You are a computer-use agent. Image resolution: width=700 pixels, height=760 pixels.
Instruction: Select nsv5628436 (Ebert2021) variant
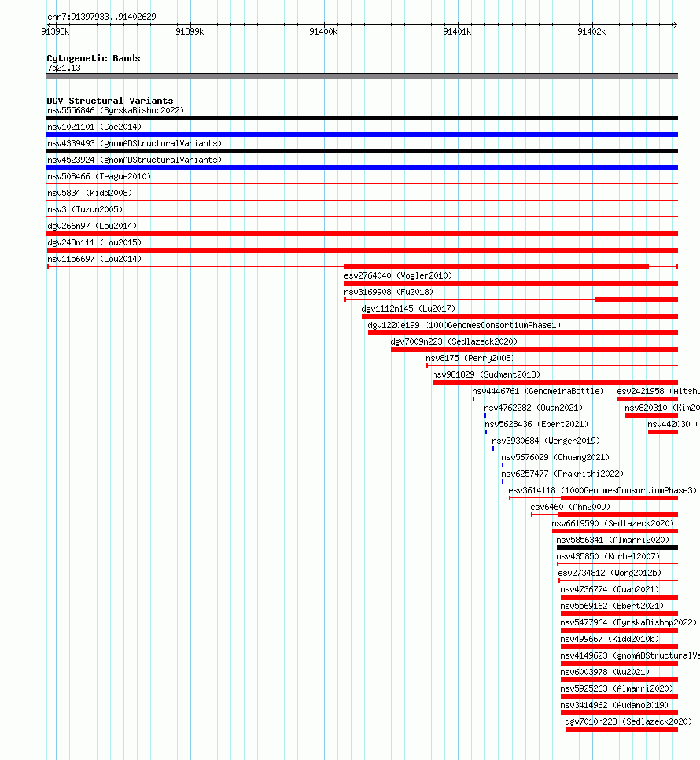click(536, 423)
